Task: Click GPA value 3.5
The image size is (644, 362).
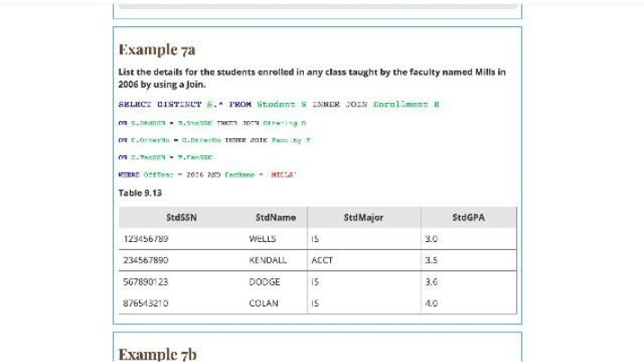Action: tap(431, 260)
